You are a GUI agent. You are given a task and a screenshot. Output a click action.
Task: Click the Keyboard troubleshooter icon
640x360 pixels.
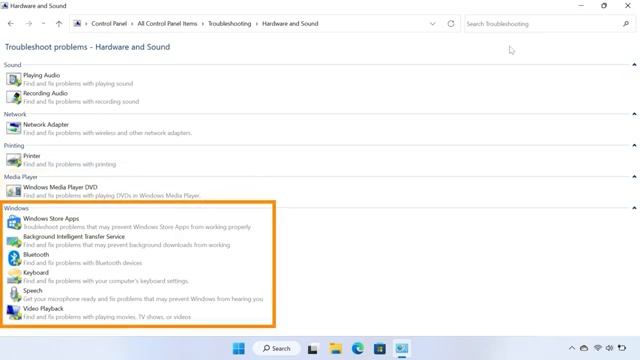[x=14, y=276]
